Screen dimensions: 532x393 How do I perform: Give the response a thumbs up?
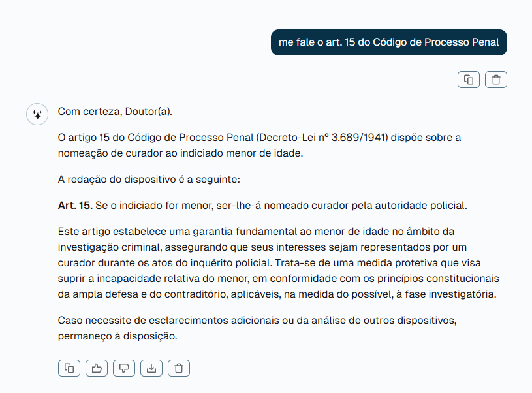(x=97, y=368)
